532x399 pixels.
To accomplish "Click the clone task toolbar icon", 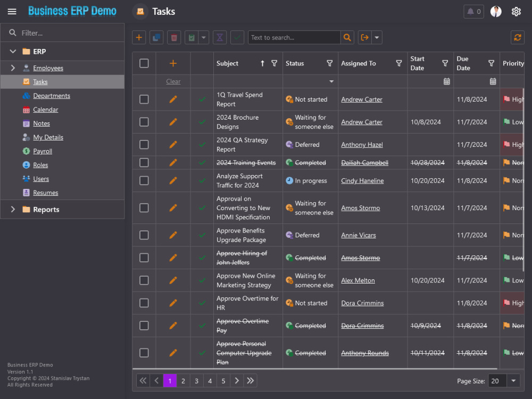I will click(x=156, y=37).
